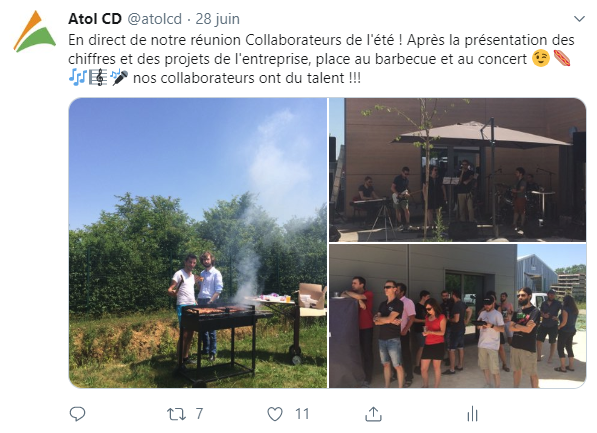Image resolution: width=597 pixels, height=433 pixels.
Task: Open the share tweet icon
Action: (x=373, y=414)
